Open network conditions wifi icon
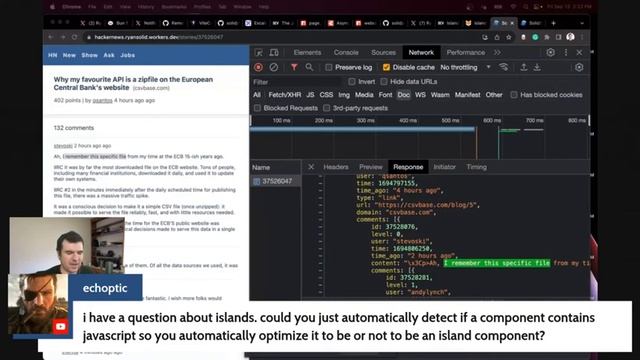Screen dimensions: 640x360 coord(504,67)
